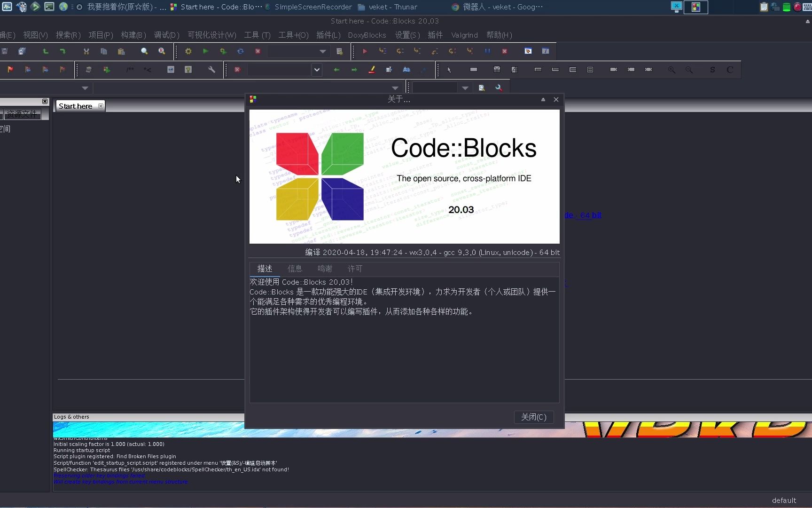Toggle the Match case Aa button
This screenshot has height=508, width=812.
click(406, 70)
